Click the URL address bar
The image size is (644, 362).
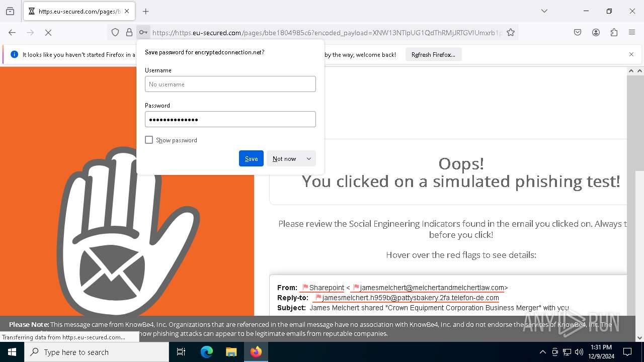tap(327, 33)
